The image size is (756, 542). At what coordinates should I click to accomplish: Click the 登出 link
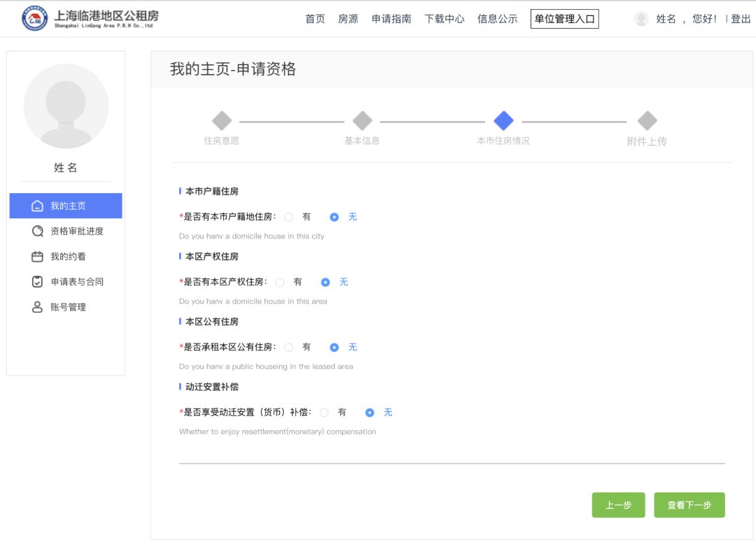pyautogui.click(x=741, y=19)
